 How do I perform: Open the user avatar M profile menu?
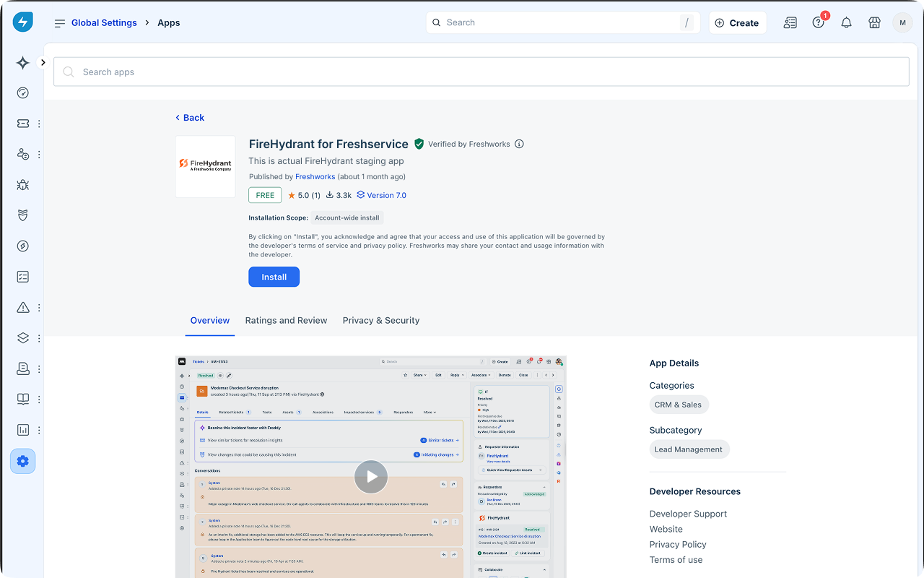(x=902, y=22)
